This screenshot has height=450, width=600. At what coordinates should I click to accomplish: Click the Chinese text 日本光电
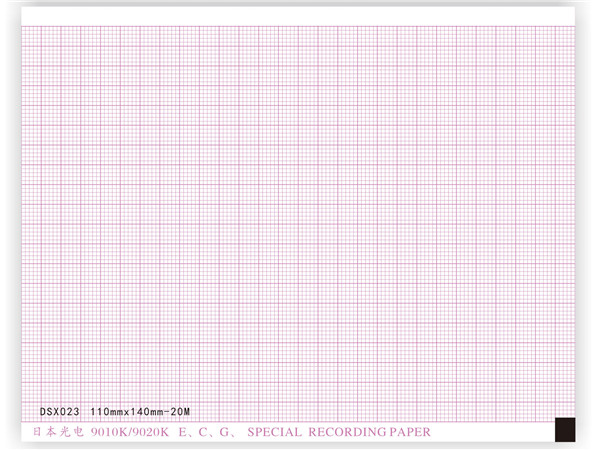point(61,432)
